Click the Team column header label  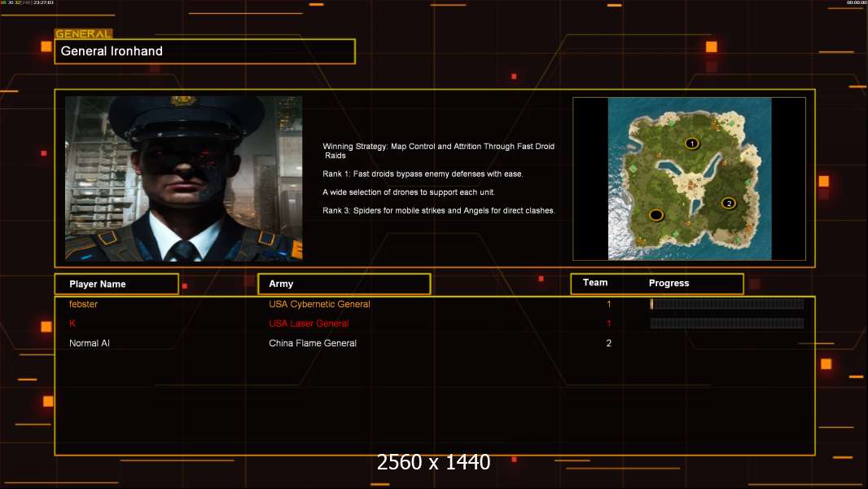[x=595, y=283]
